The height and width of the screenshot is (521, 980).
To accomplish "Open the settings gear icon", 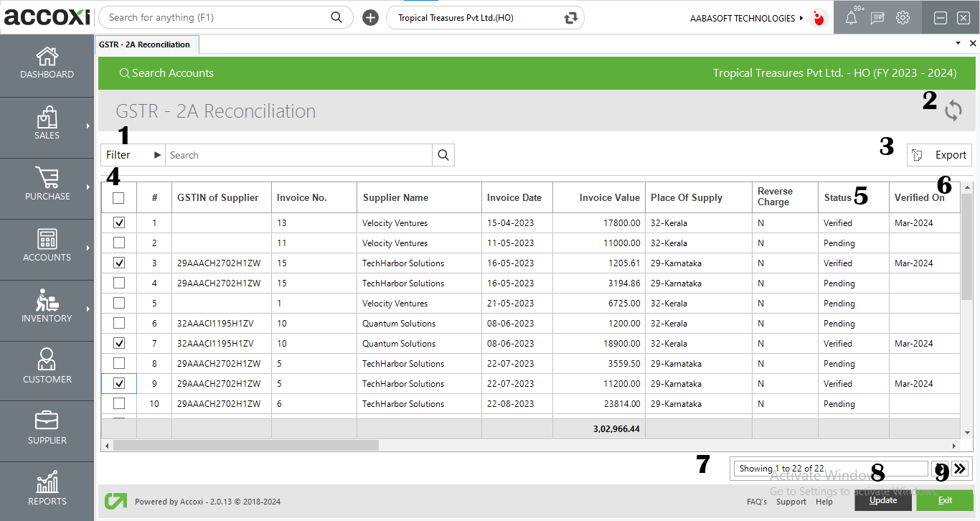I will tap(903, 18).
